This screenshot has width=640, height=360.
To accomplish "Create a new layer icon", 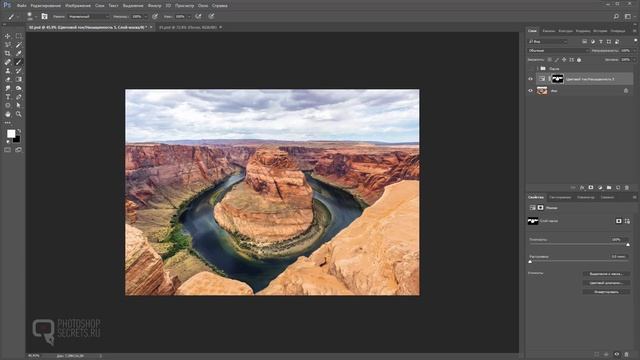I will (x=618, y=188).
